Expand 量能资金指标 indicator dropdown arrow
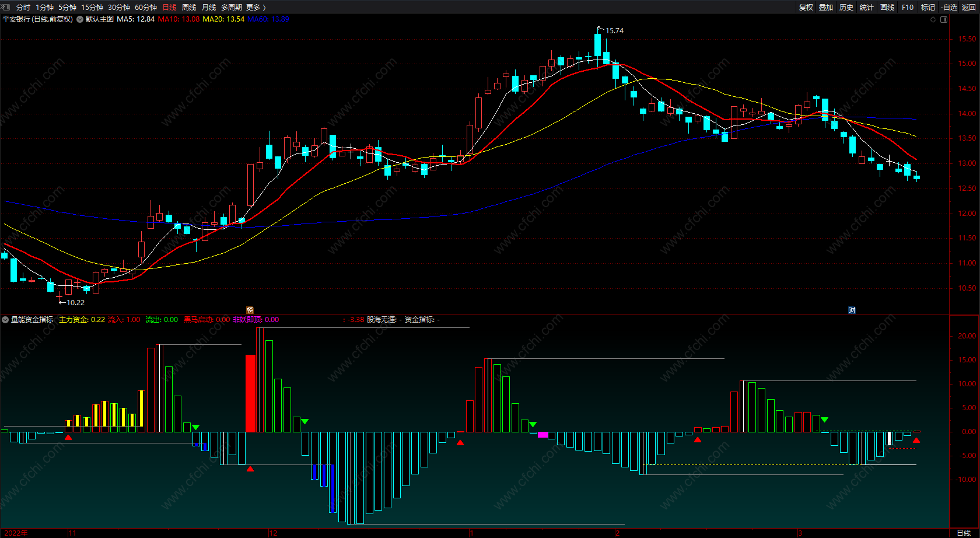The height and width of the screenshot is (538, 980). point(5,320)
